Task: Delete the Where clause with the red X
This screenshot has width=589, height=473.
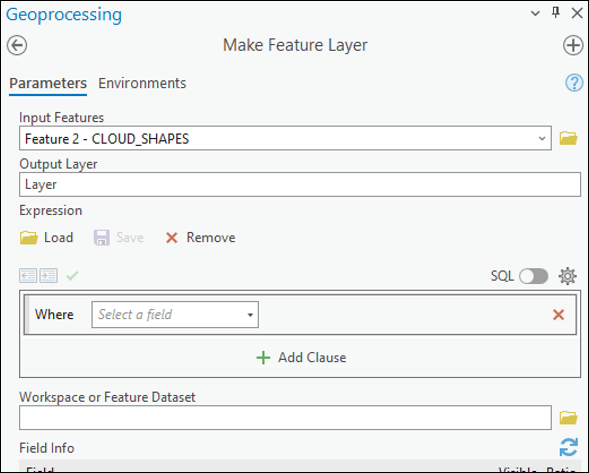Action: pos(559,314)
